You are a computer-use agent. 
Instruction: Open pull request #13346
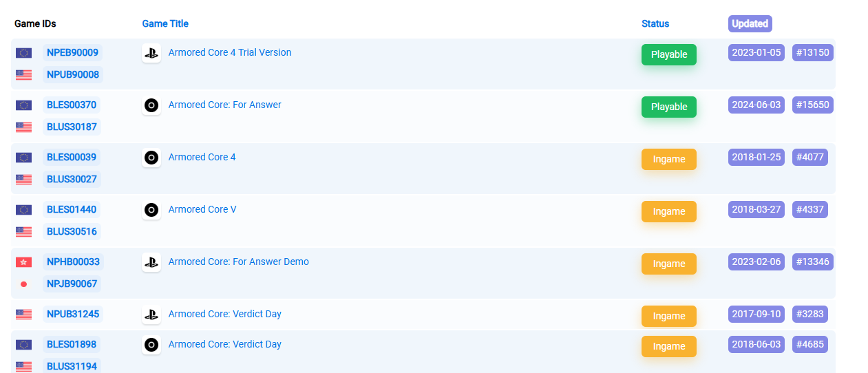point(813,262)
